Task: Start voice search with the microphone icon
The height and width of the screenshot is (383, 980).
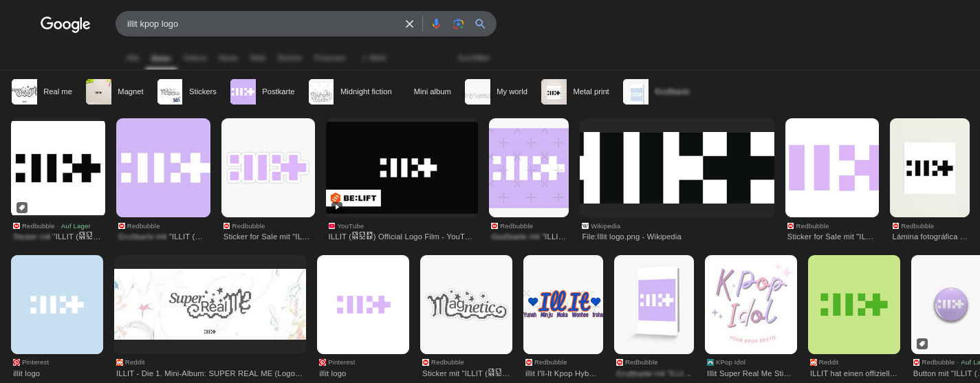Action: click(x=436, y=24)
